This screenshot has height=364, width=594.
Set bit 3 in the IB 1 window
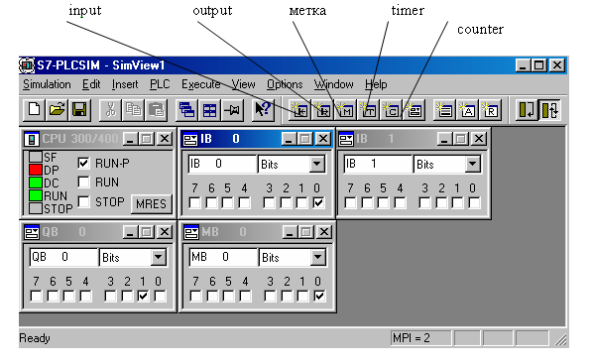point(424,202)
